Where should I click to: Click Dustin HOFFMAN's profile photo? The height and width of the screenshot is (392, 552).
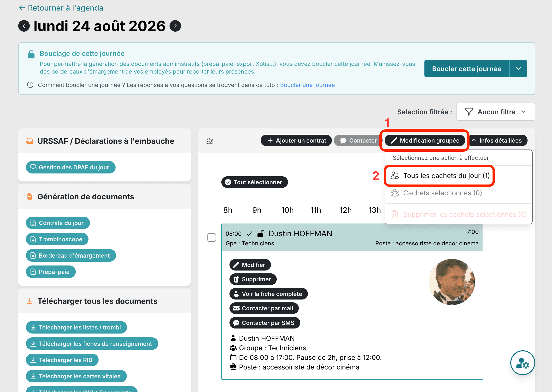click(452, 282)
